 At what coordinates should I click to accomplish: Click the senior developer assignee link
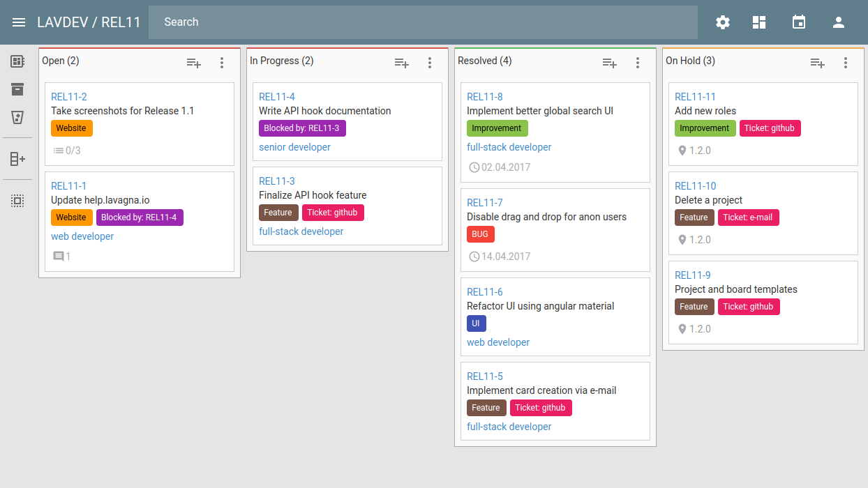(x=294, y=147)
